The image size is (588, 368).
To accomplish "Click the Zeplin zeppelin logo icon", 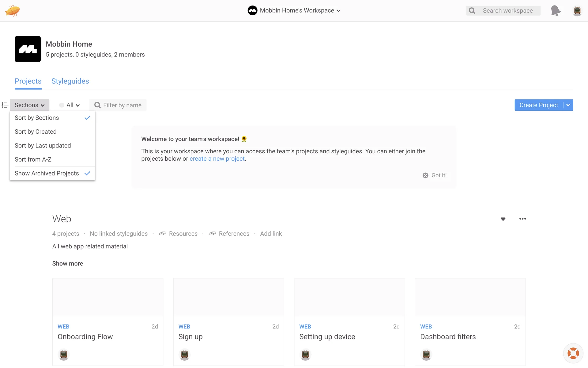I will [12, 10].
